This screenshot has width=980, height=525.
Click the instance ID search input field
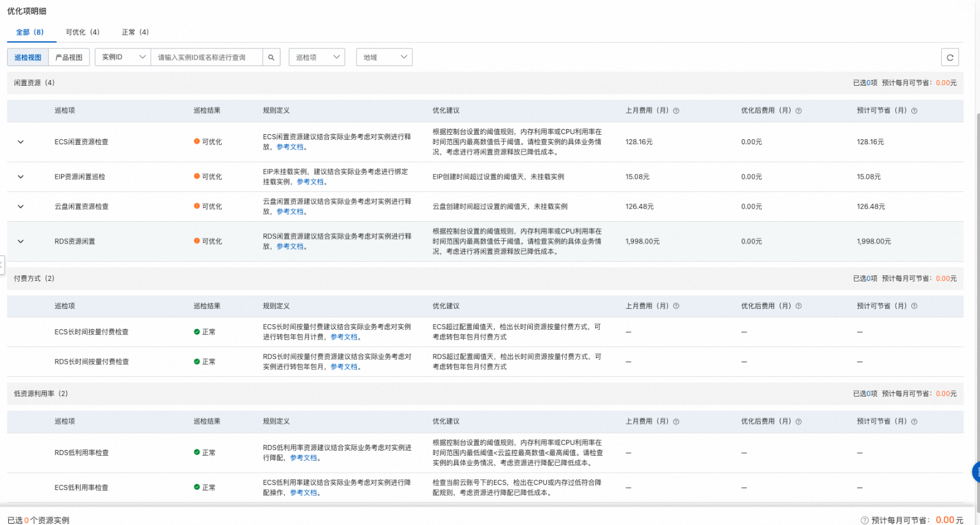(x=207, y=57)
